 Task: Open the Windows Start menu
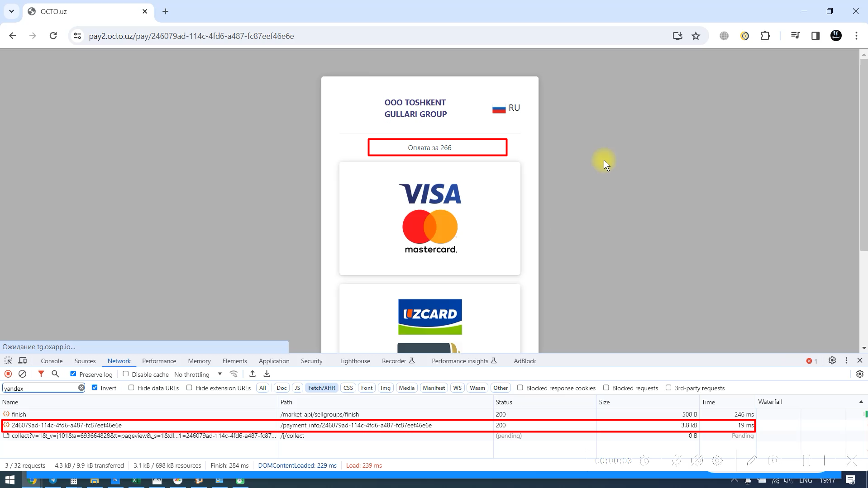point(10,480)
